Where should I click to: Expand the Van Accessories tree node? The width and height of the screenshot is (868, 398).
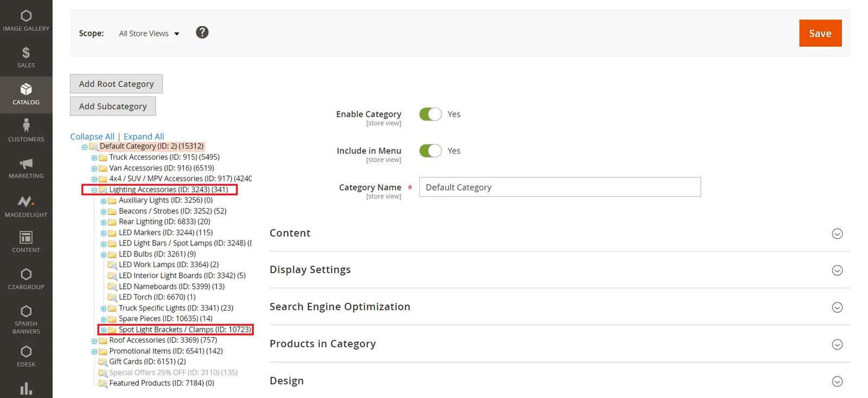pos(94,169)
